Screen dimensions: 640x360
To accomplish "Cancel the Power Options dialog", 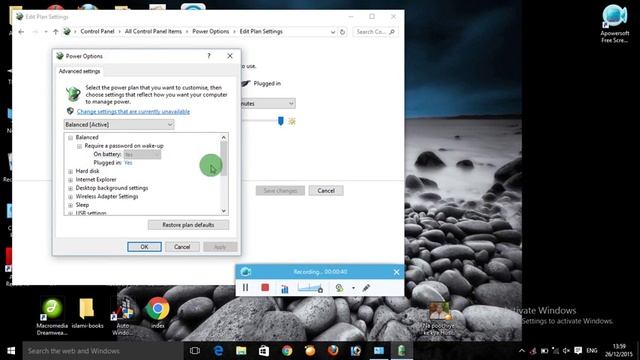I will (182, 247).
